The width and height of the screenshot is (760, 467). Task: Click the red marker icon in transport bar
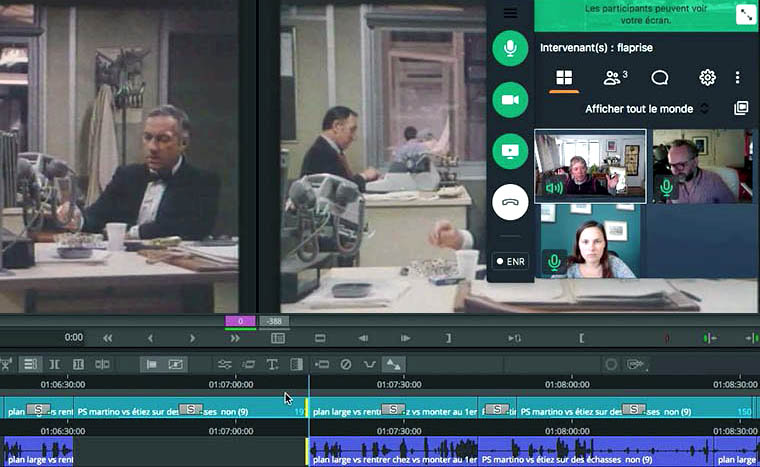pyautogui.click(x=667, y=338)
